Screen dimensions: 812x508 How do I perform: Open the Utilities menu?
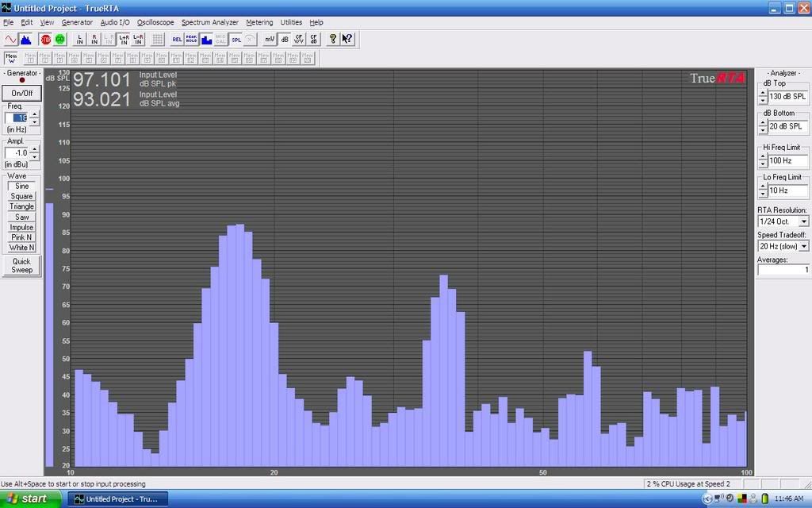291,22
